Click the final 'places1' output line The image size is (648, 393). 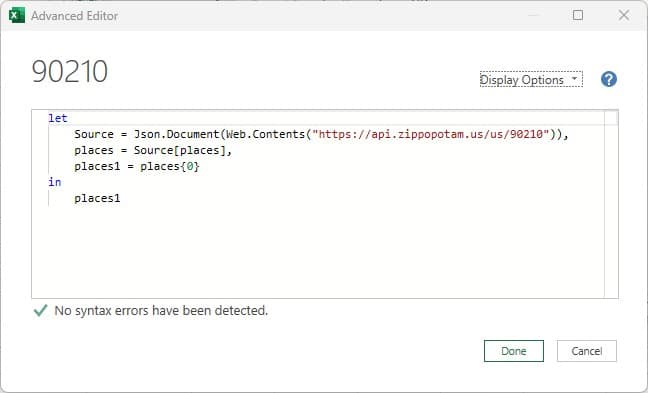(x=97, y=198)
